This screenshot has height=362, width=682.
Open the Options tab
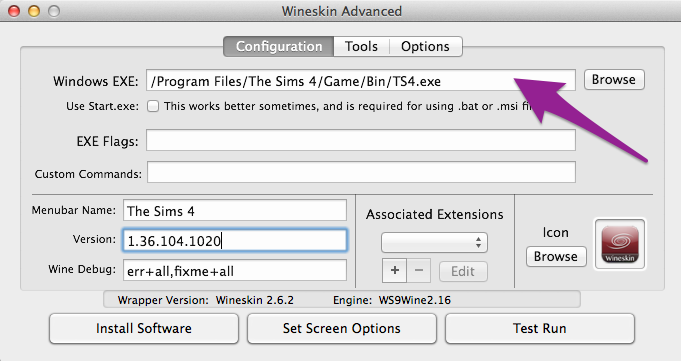pyautogui.click(x=425, y=47)
